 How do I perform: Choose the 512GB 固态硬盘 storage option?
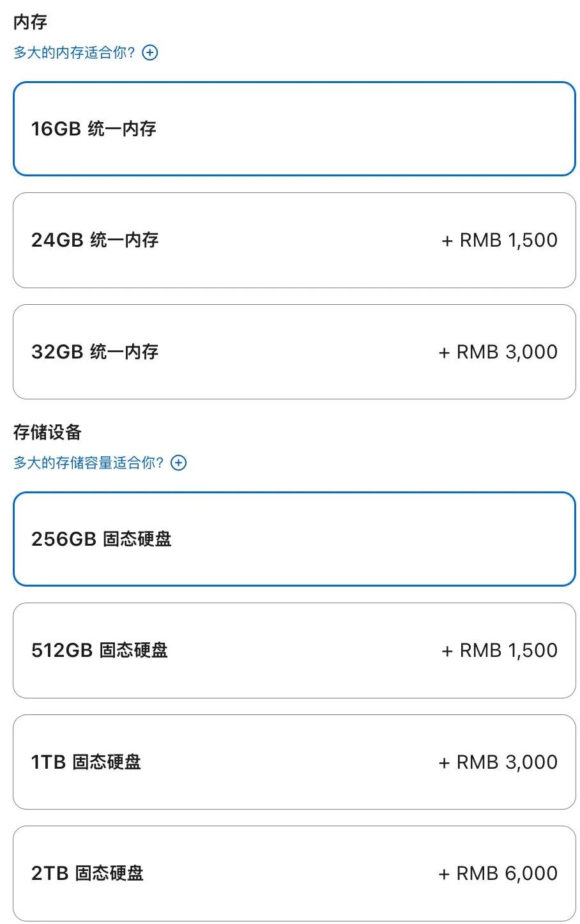pyautogui.click(x=294, y=651)
